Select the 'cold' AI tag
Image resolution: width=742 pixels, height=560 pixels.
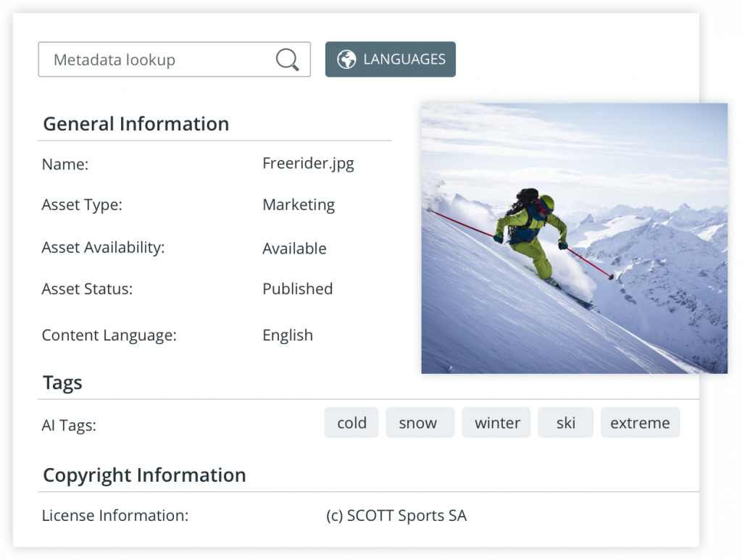pos(351,423)
